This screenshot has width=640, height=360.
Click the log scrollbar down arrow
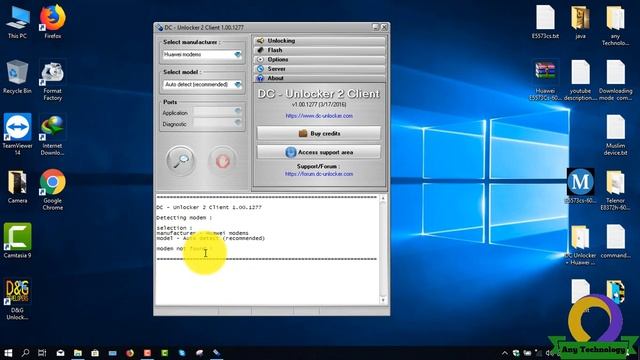click(x=383, y=300)
